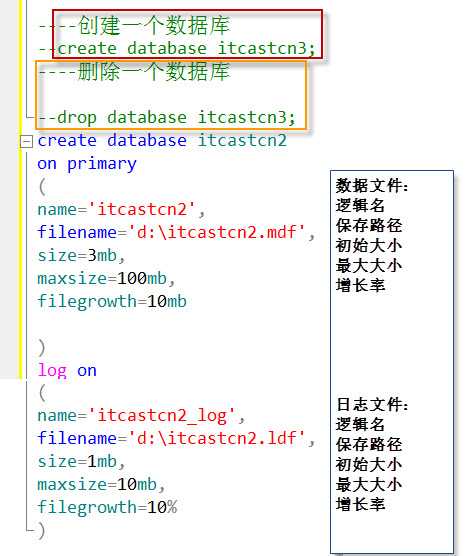Click the 'log on' code line
This screenshot has width=468, height=556.
[x=67, y=371]
